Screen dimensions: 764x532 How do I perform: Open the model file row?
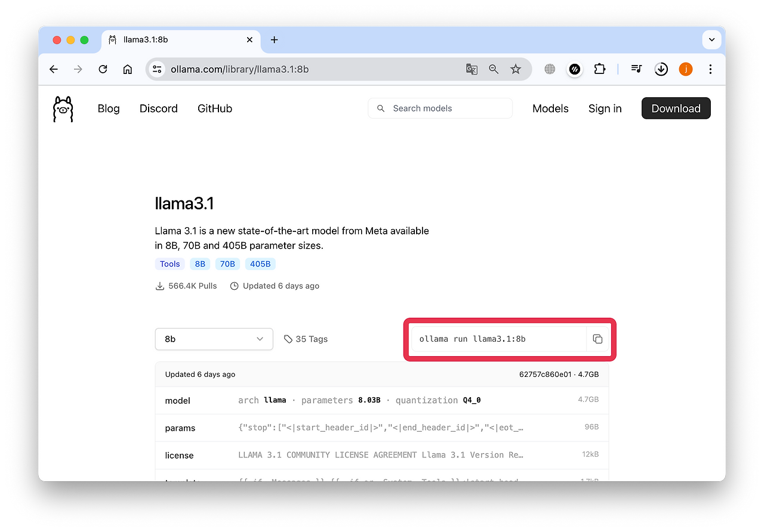[x=382, y=400]
